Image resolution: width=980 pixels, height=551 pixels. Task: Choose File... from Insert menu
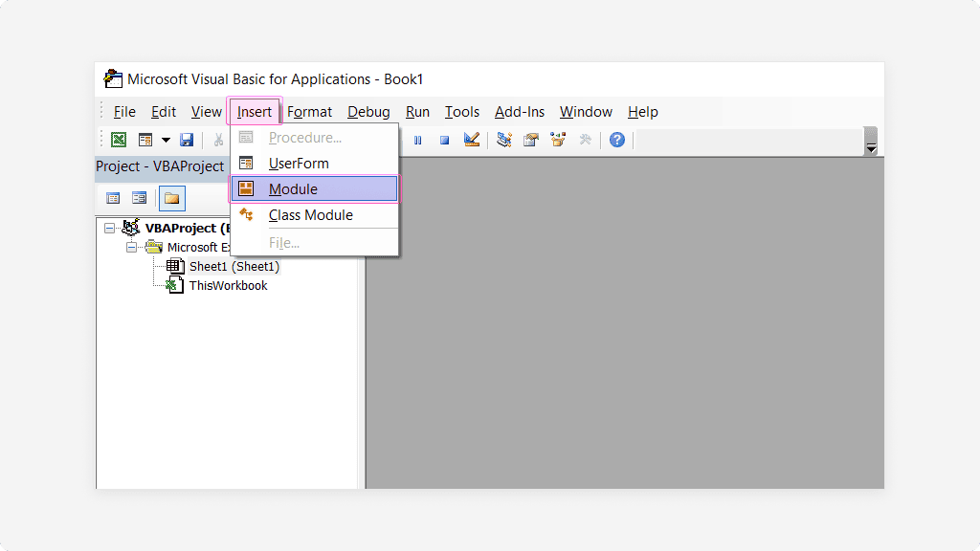[x=314, y=243]
